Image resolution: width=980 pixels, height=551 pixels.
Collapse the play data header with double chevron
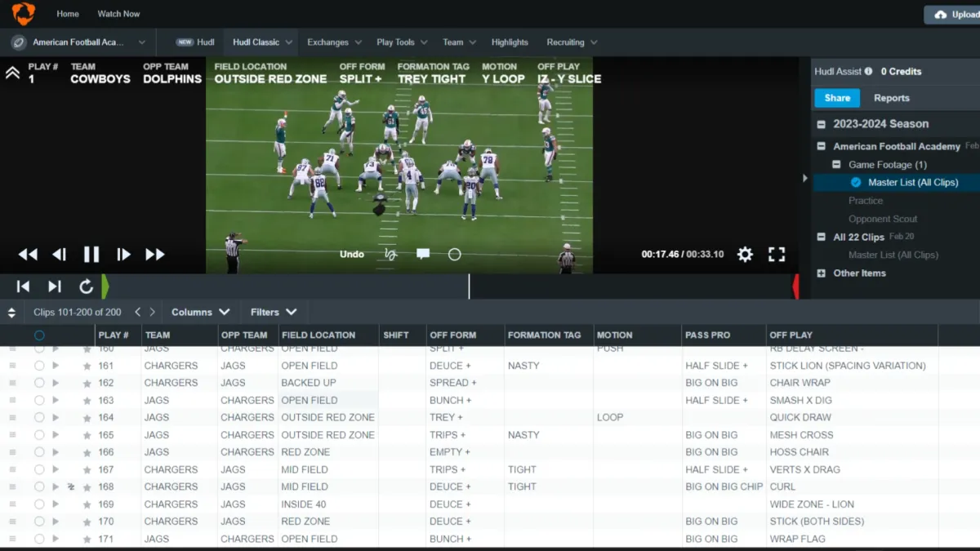[12, 73]
